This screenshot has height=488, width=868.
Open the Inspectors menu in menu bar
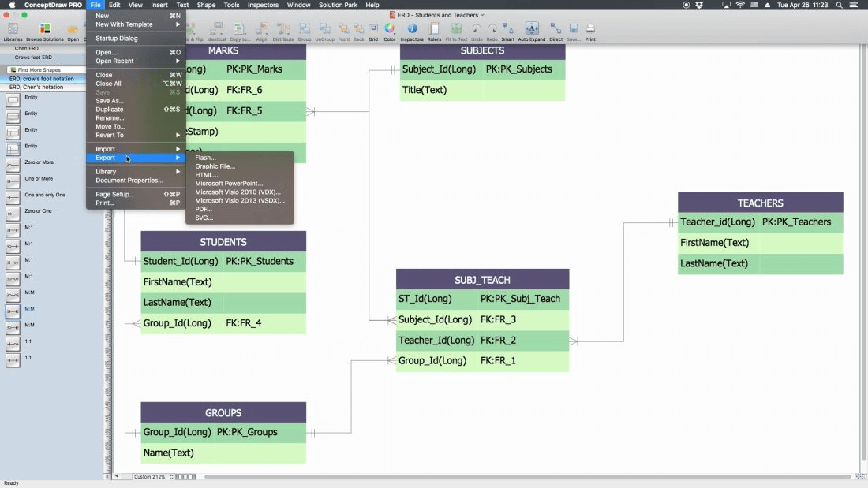(x=263, y=5)
